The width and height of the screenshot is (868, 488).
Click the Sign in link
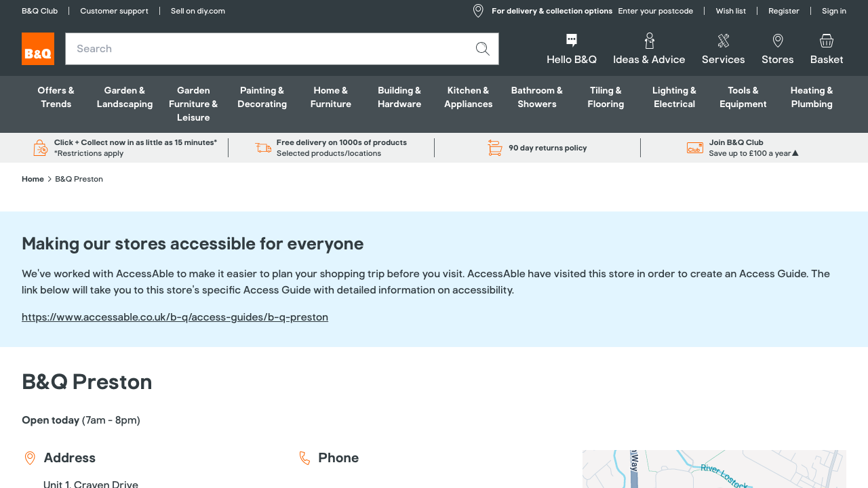pos(833,11)
